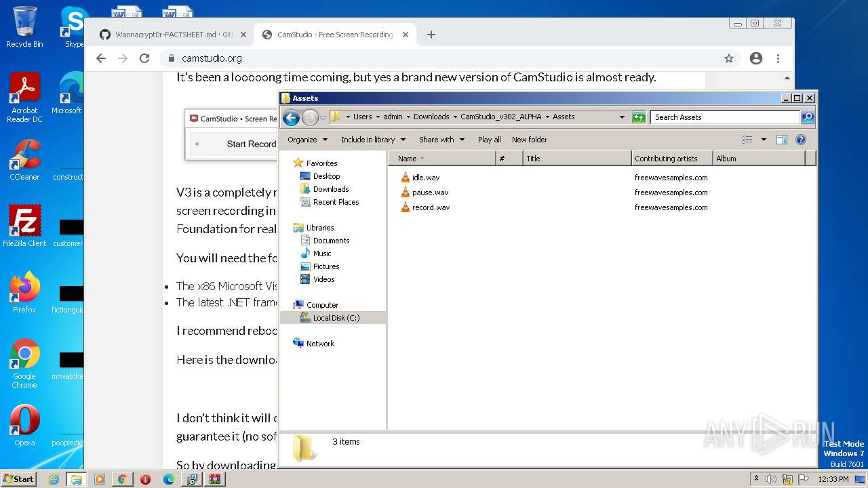The height and width of the screenshot is (488, 868).
Task: Sort by Title column header
Action: [577, 159]
